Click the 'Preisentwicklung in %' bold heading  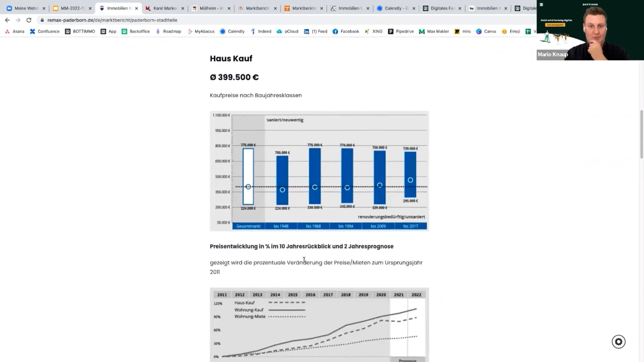coord(302,246)
